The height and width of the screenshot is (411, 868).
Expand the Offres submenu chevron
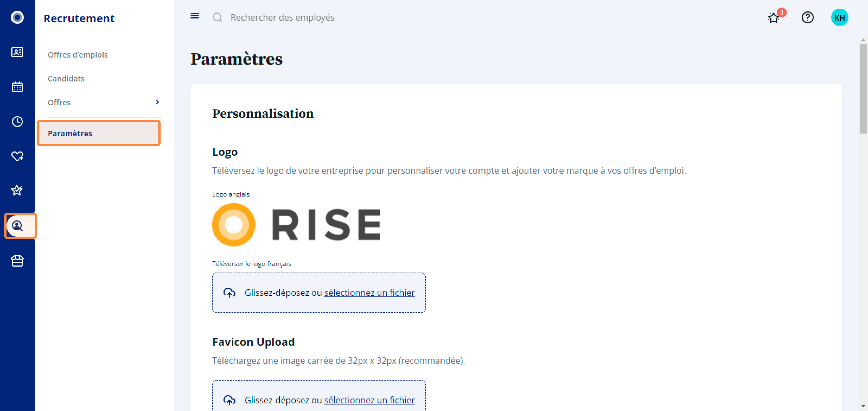tap(157, 102)
